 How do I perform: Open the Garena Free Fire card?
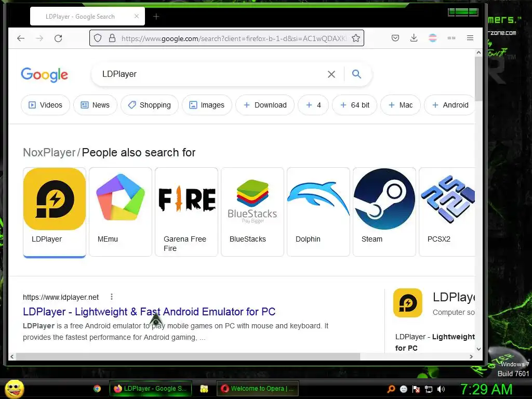pyautogui.click(x=187, y=212)
